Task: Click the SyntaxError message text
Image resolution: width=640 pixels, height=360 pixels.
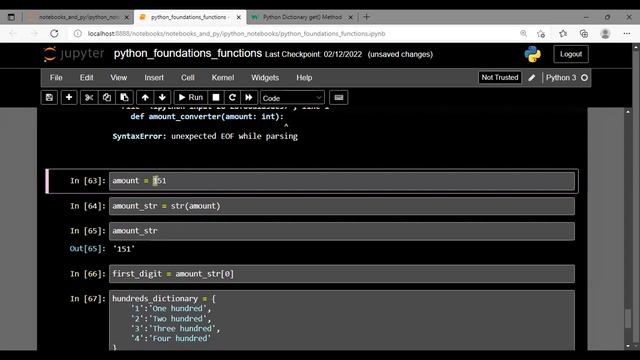Action: (205, 136)
